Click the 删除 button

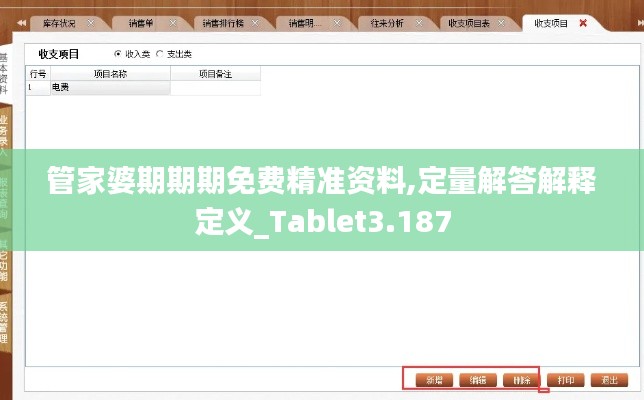coord(522,380)
